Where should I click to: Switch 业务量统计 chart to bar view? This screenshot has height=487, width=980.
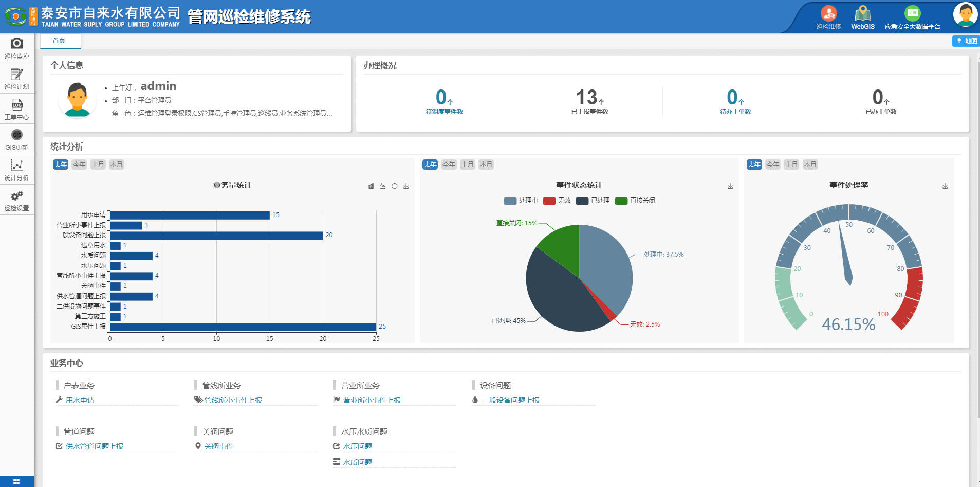pyautogui.click(x=371, y=186)
